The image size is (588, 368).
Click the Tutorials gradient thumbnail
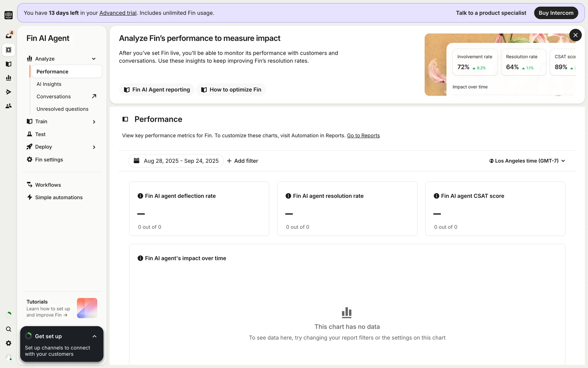(x=87, y=308)
